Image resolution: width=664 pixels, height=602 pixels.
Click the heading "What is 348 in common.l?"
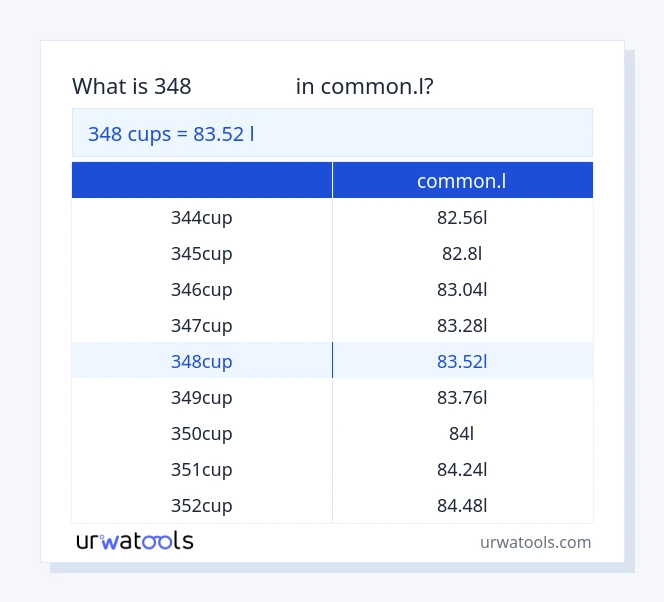253,86
